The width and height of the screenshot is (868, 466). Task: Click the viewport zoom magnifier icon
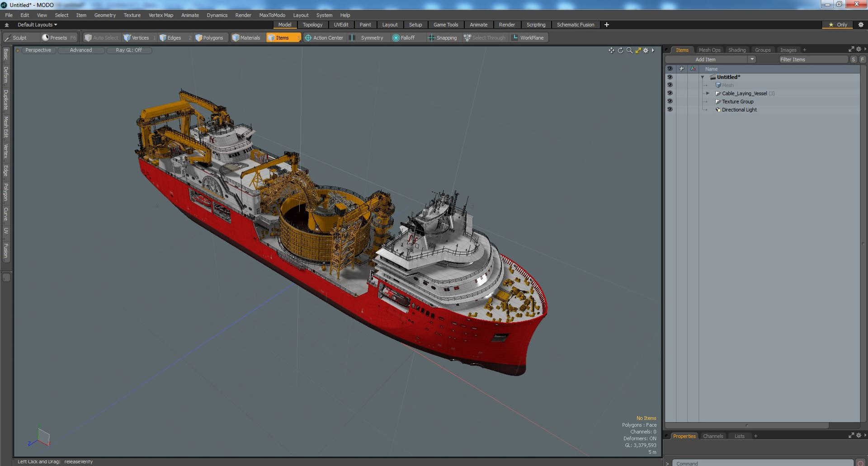629,50
